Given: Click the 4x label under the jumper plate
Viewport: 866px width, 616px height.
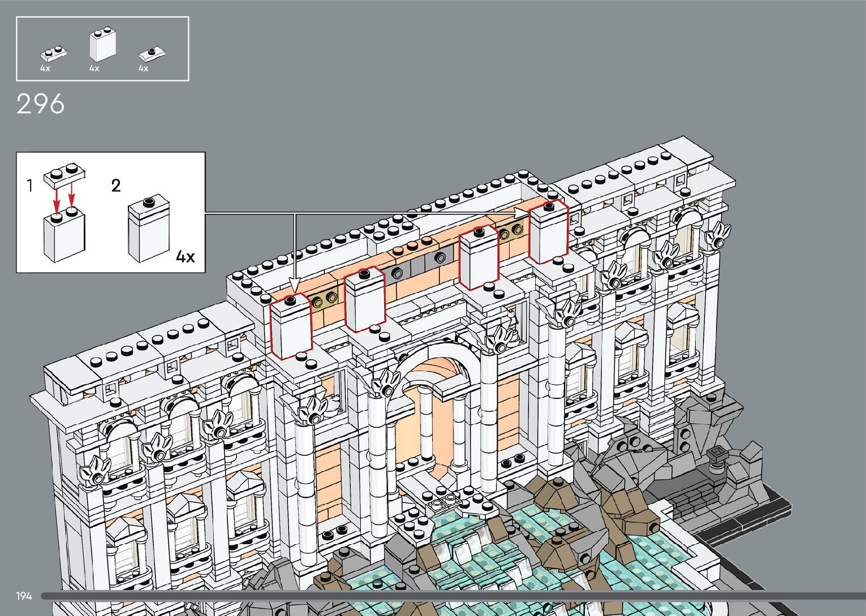Looking at the screenshot, I should tap(143, 68).
